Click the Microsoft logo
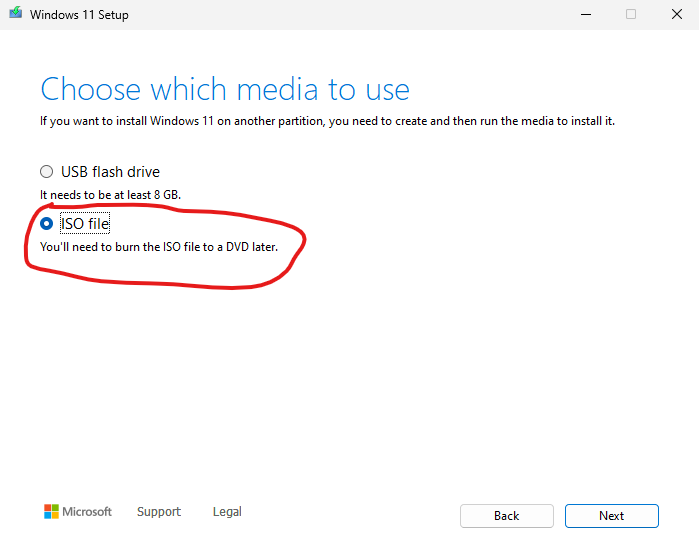The height and width of the screenshot is (550, 699). [78, 512]
